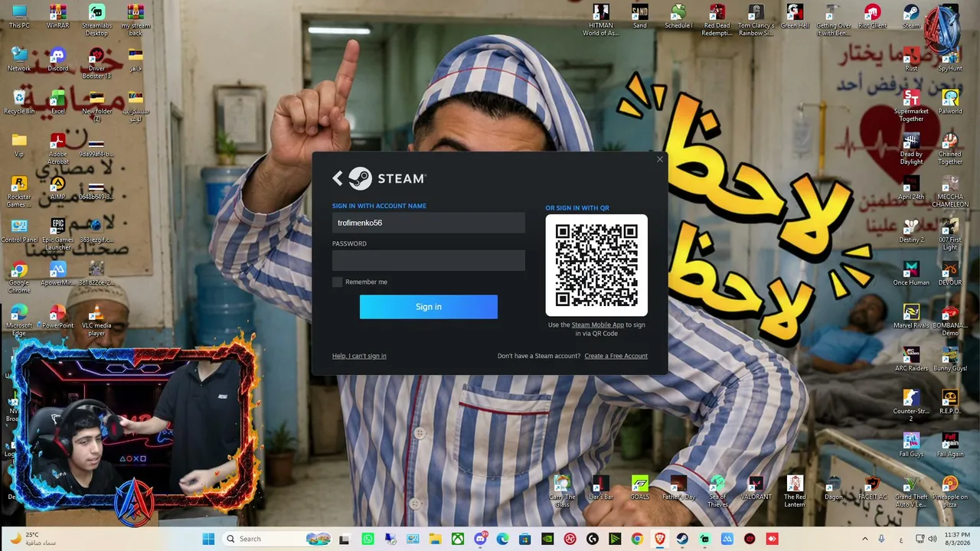Select the Green Hell desktop shortcut
980x551 pixels.
[x=795, y=17]
